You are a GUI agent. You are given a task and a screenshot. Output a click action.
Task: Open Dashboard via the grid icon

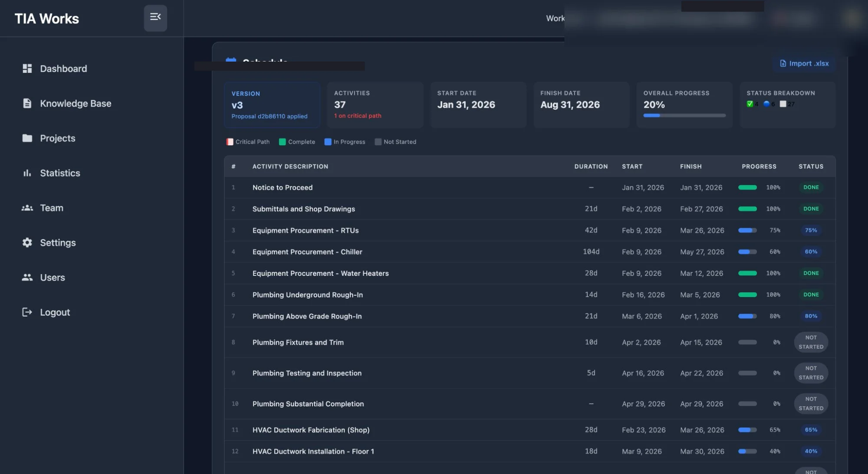click(x=27, y=69)
